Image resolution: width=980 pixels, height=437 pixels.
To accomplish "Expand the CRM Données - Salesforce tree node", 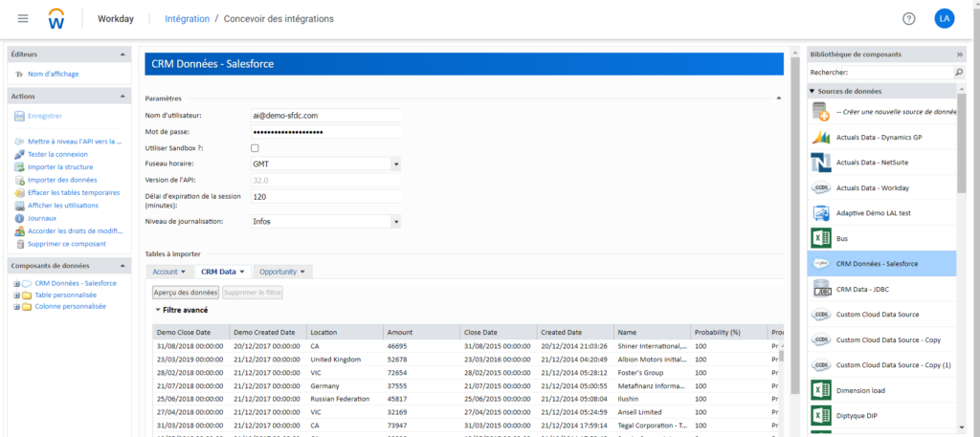I will [x=16, y=283].
